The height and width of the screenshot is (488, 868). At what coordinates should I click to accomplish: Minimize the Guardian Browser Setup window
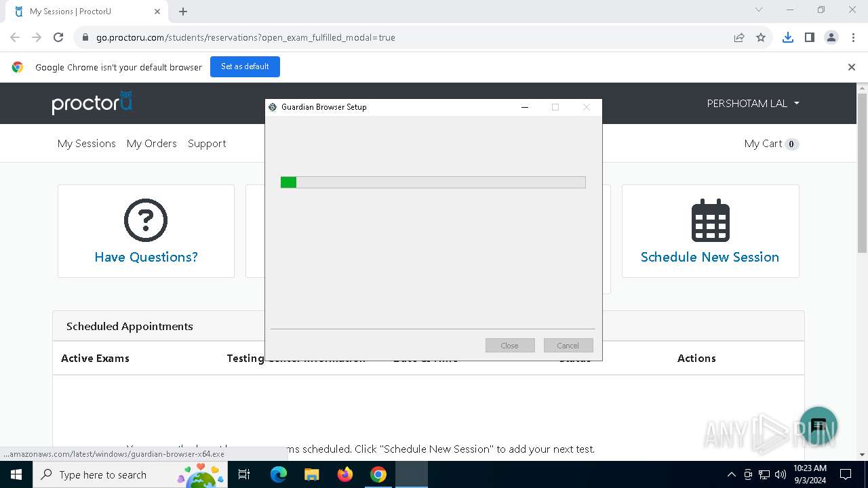[x=525, y=107]
